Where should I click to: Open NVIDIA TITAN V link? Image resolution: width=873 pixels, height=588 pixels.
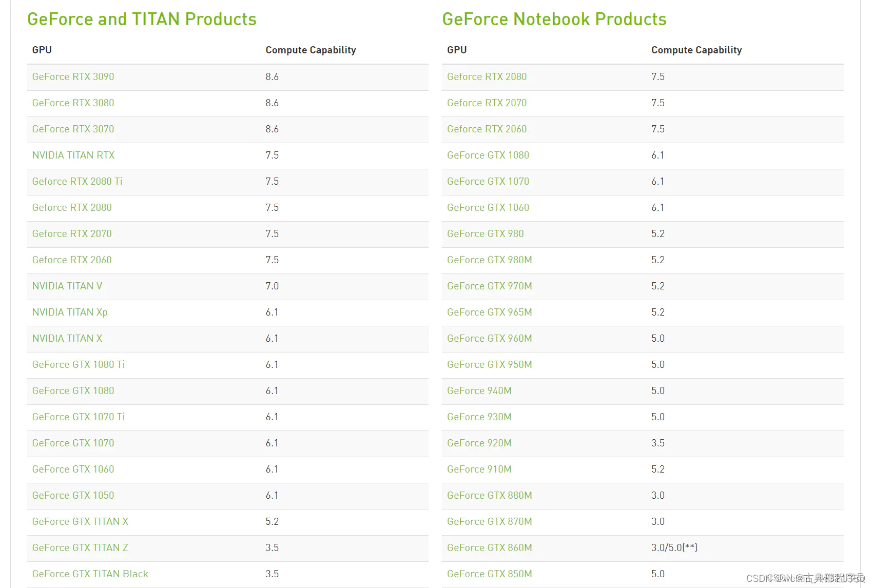coord(67,286)
